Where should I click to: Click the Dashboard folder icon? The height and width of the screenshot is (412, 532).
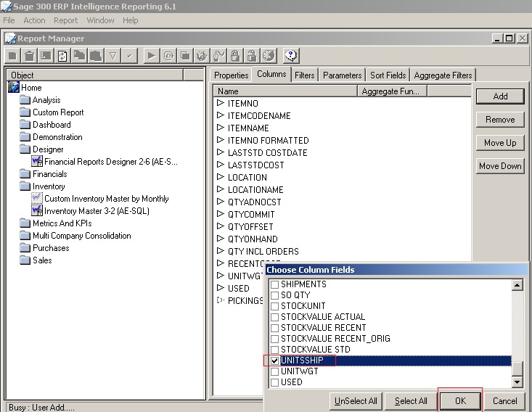[x=25, y=125]
